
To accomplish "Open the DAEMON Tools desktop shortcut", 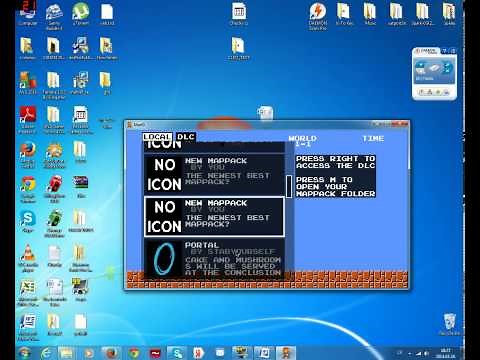I will [x=318, y=16].
